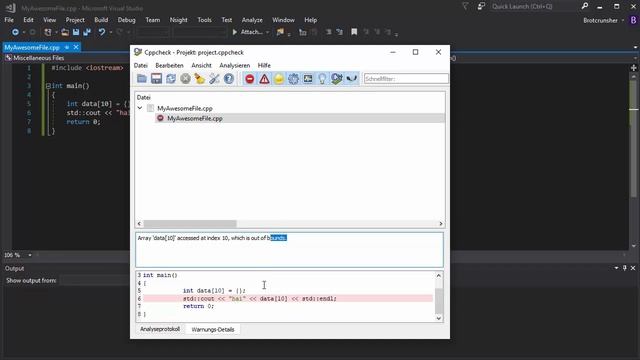Toggle the red error filter in Cppcheck

pyautogui.click(x=250, y=79)
